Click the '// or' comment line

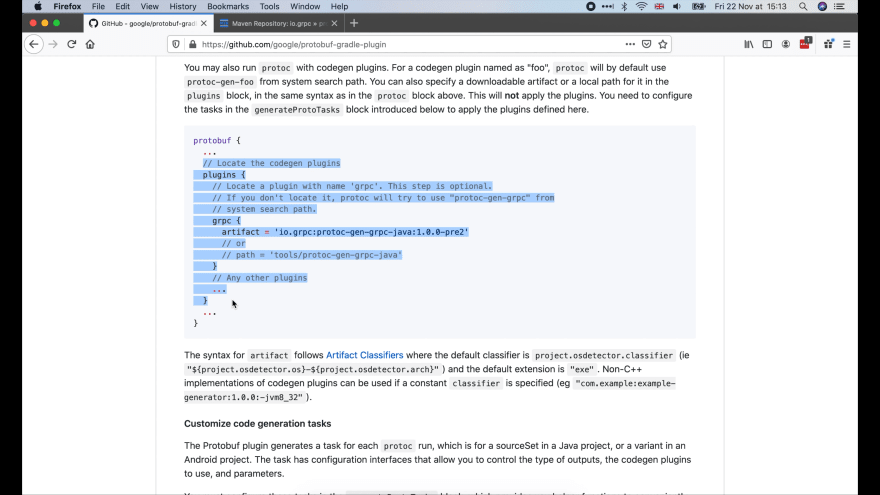(x=233, y=244)
